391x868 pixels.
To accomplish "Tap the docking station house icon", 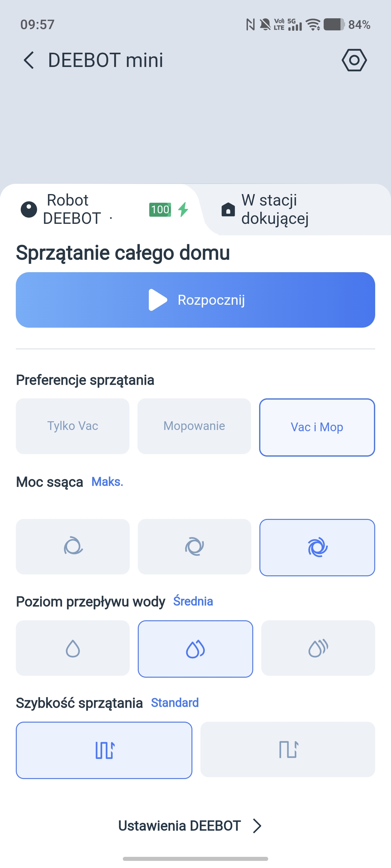I will pos(228,209).
